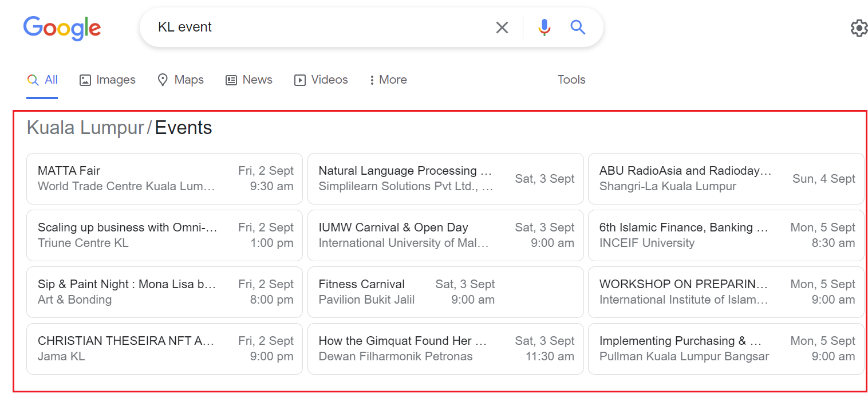868x401 pixels.
Task: Expand the More options menu
Action: click(x=388, y=80)
